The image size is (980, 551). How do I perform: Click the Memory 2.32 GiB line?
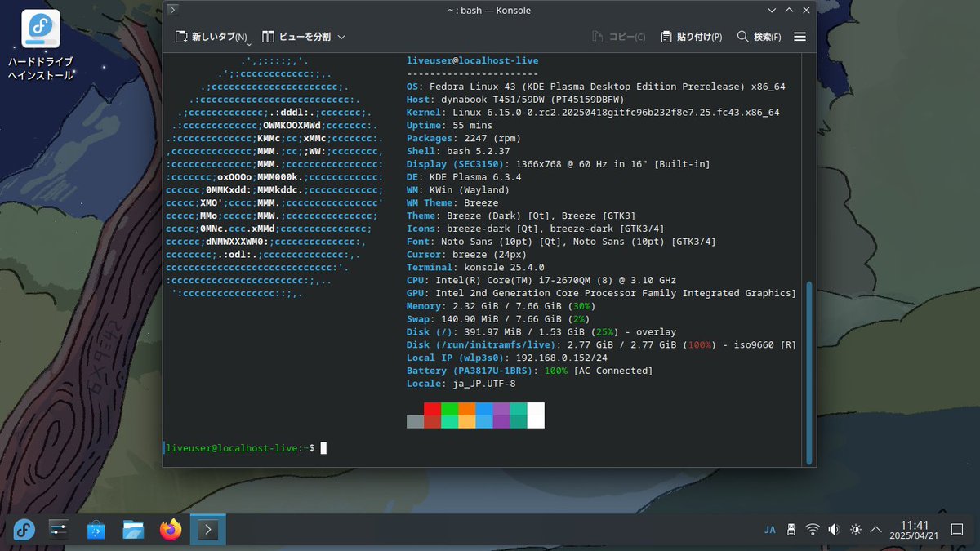click(501, 306)
